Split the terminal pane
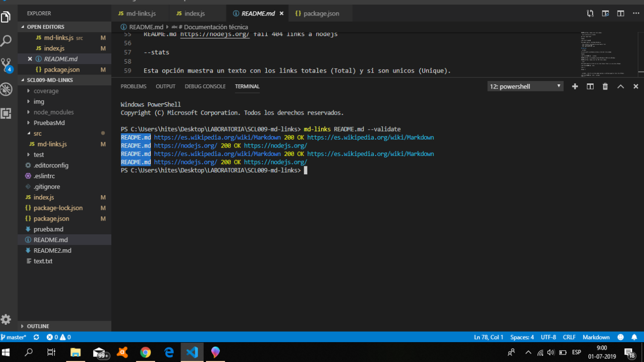644x362 pixels. 590,86
